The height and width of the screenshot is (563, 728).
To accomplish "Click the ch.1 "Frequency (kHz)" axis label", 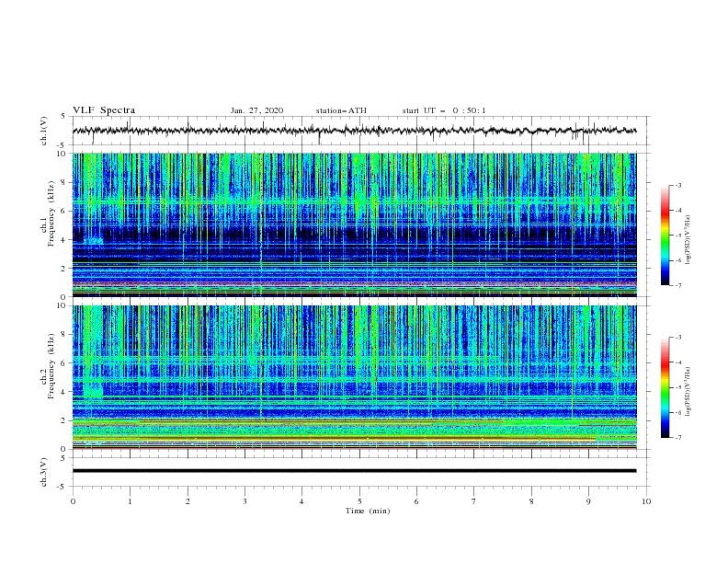I will (x=51, y=214).
